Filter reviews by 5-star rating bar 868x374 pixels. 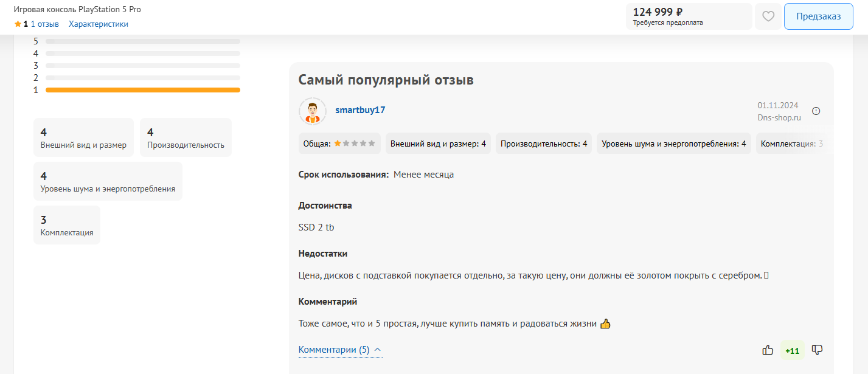[x=137, y=41]
